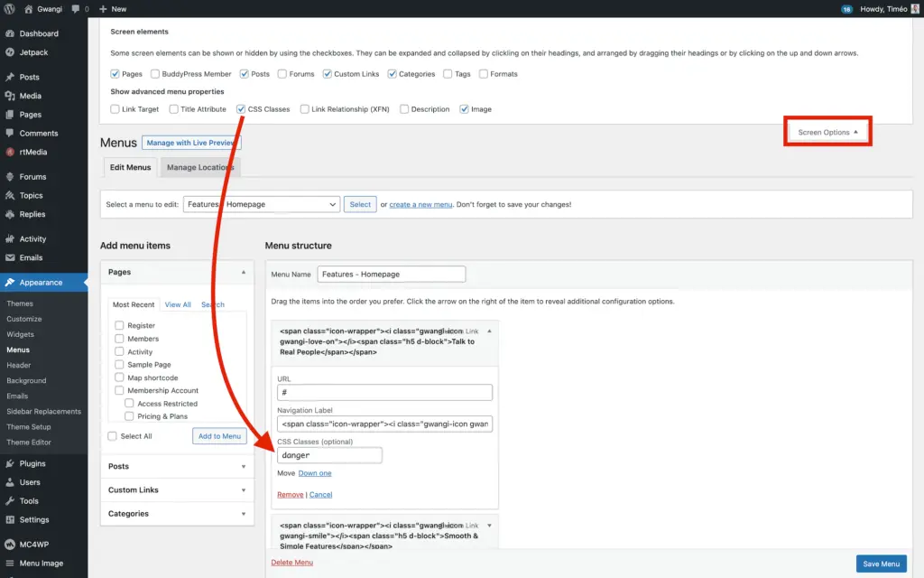Click the Settings sidebar icon
The width and height of the screenshot is (924, 578).
10,520
